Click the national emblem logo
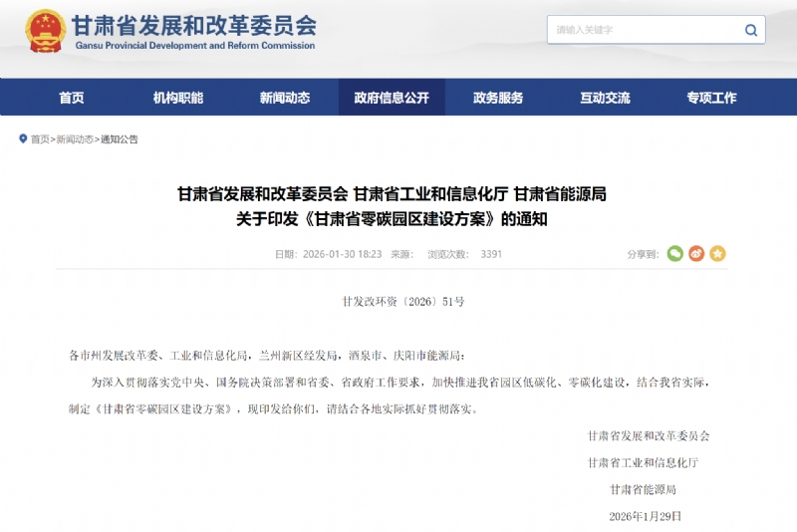 pos(45,31)
